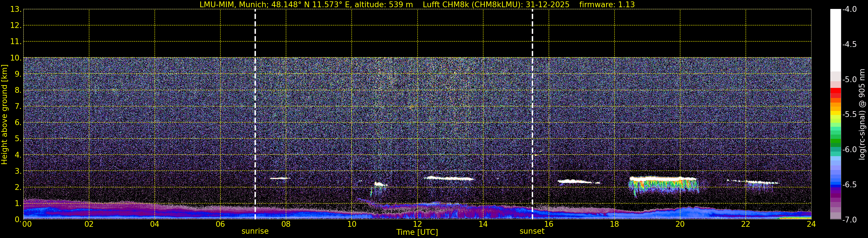The image size is (868, 238).
Task: Click the "2" height axis tick label
Action: [18, 188]
